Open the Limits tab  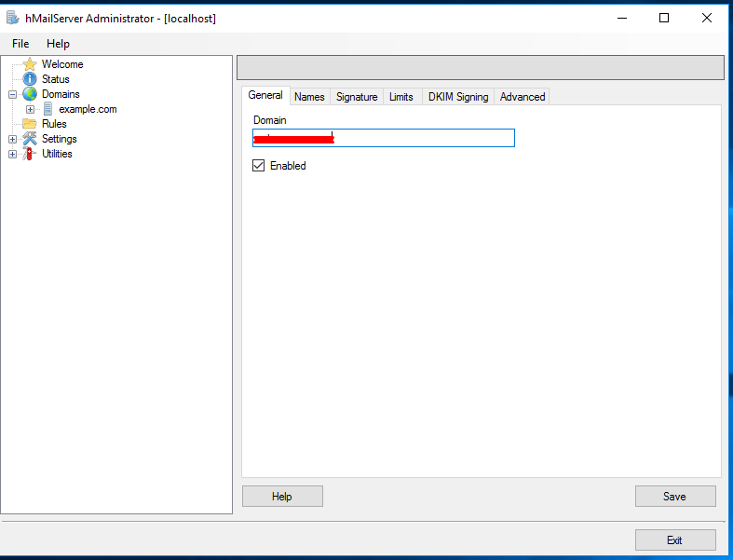(401, 97)
